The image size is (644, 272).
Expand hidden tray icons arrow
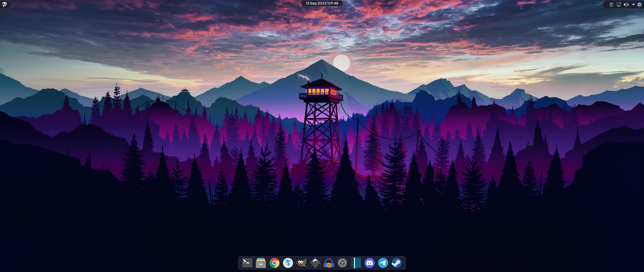(633, 4)
